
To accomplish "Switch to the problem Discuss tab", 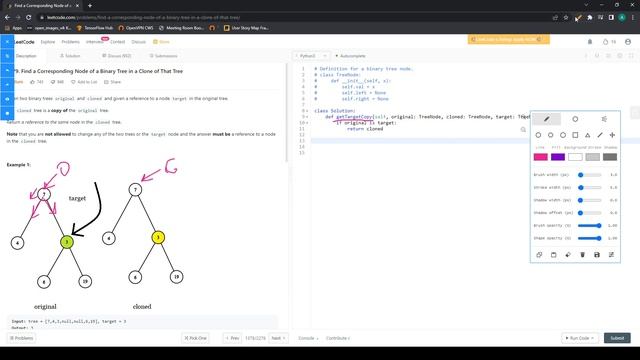I will coord(117,56).
